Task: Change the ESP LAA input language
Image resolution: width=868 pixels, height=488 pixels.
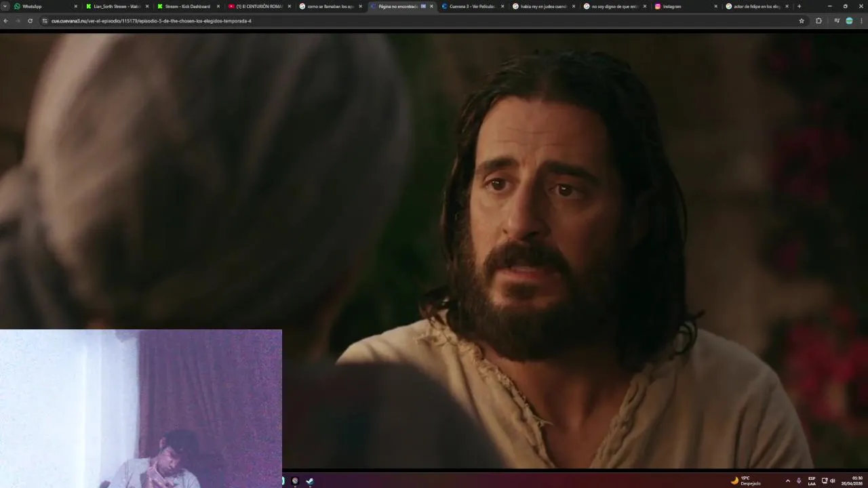Action: (812, 481)
